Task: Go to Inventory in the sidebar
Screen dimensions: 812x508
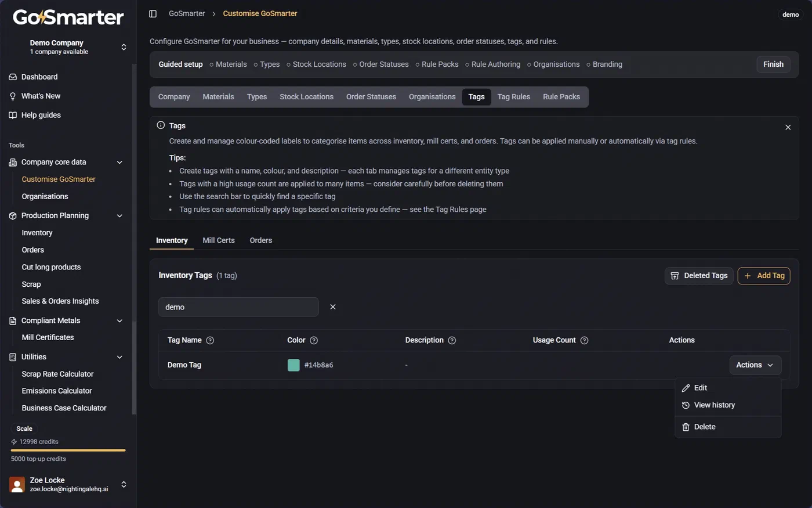Action: point(37,233)
